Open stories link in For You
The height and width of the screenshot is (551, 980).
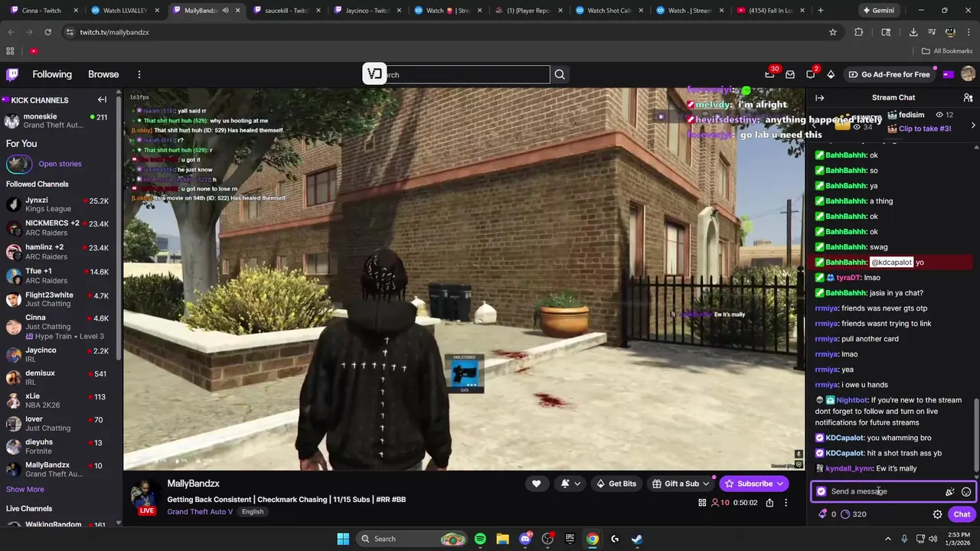60,164
